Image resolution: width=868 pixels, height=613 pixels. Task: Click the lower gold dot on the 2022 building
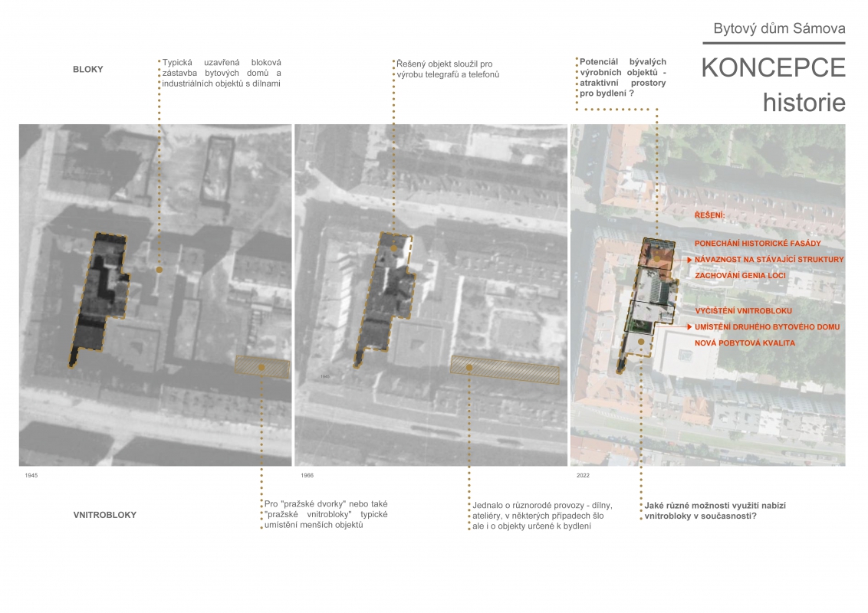pos(641,342)
